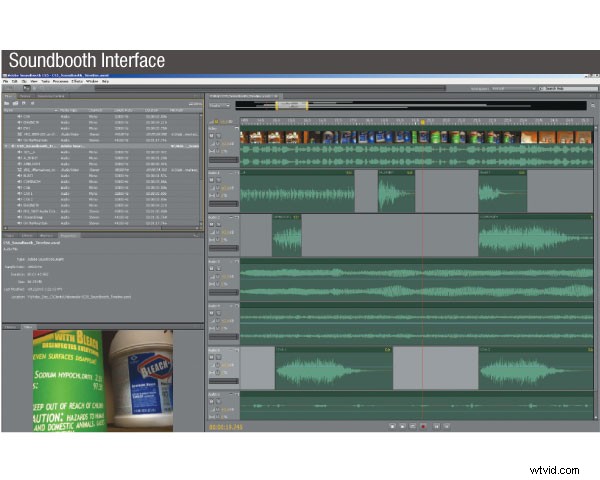600x480 pixels.
Task: Click the Video track maximize icon
Action: tap(236, 129)
